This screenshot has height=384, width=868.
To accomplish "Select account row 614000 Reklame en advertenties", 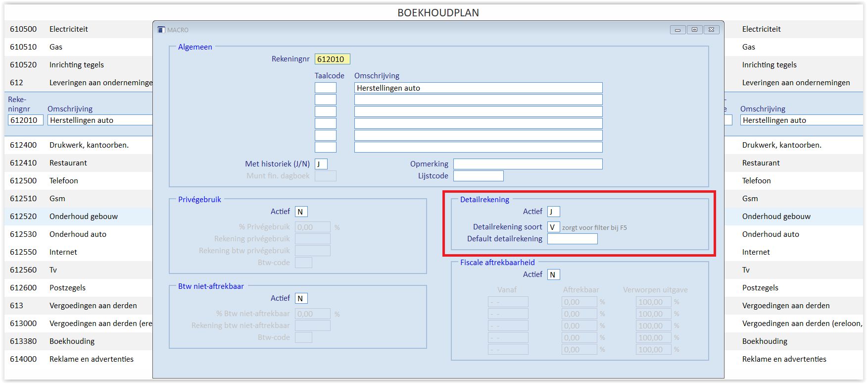I will pyautogui.click(x=79, y=359).
